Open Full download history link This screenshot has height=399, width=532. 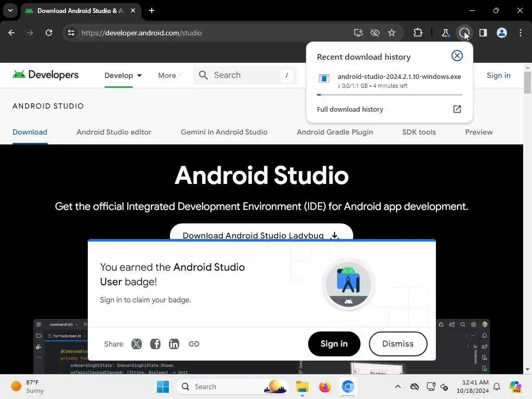click(350, 109)
